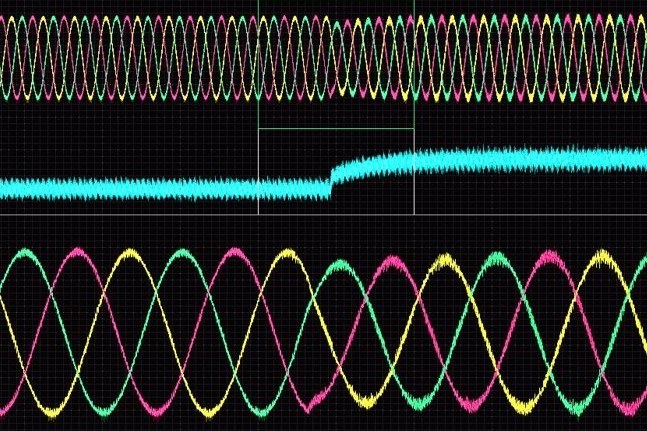Screen dimensions: 647x431
Task: Click the last yellow peak in the bottom panel
Action: pos(601,258)
